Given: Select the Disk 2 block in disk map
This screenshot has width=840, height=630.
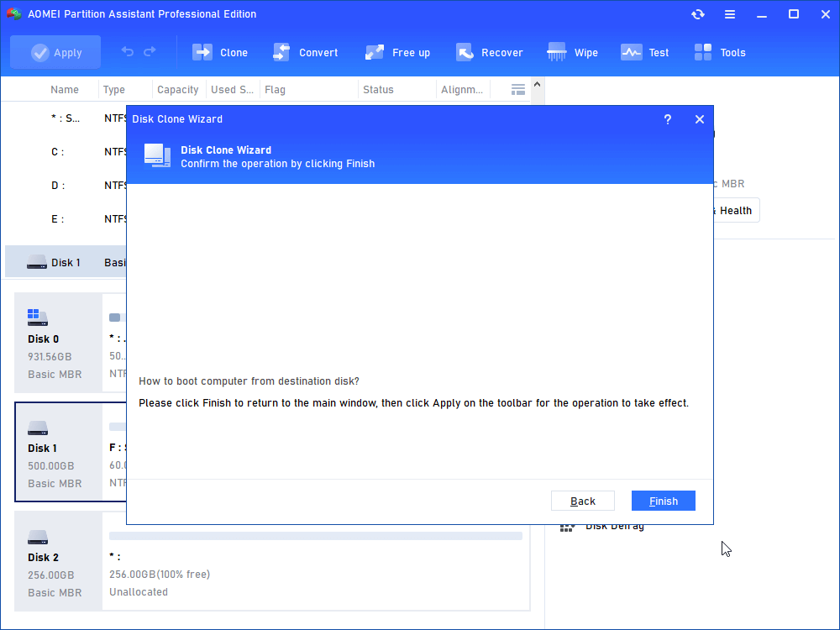Looking at the screenshot, I should coord(58,561).
